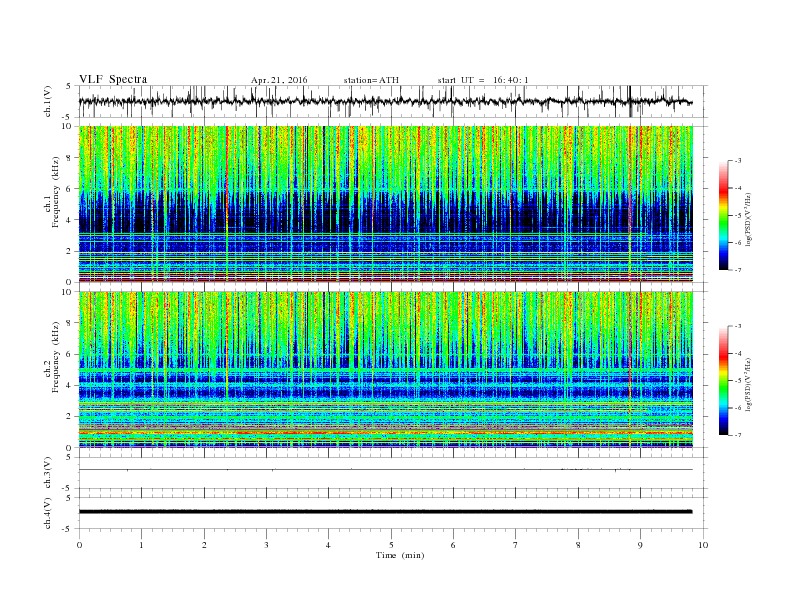
Task: Click the ch.2 "Frequency (kHz)" axis label
Action: [x=55, y=357]
